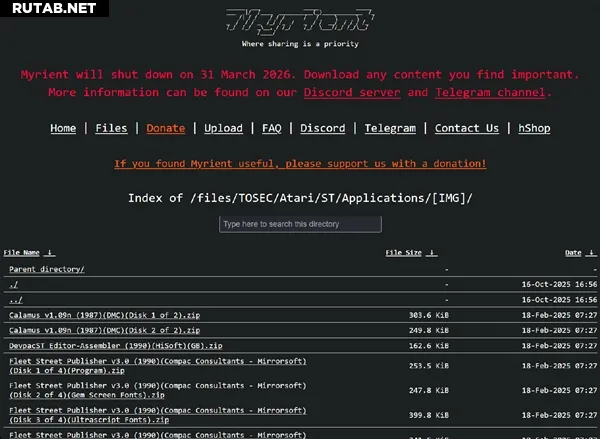Click the Myrient ASCII logo
600x439 pixels.
click(300, 21)
